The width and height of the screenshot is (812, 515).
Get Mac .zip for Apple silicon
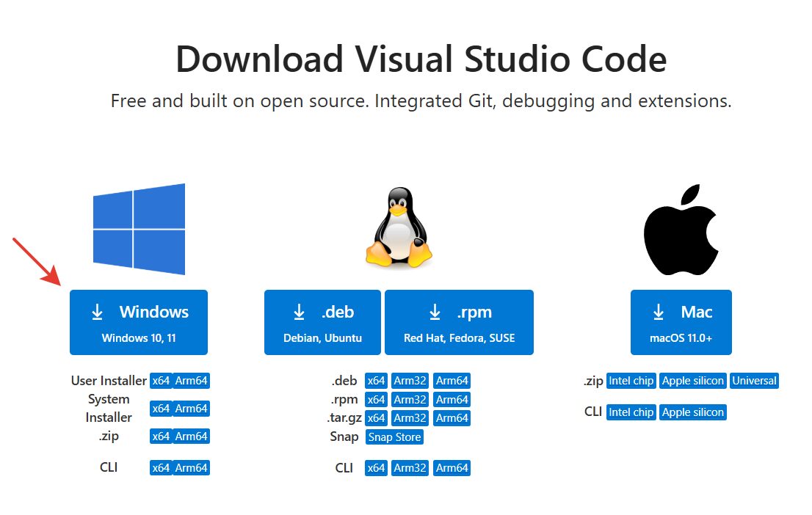click(x=693, y=381)
